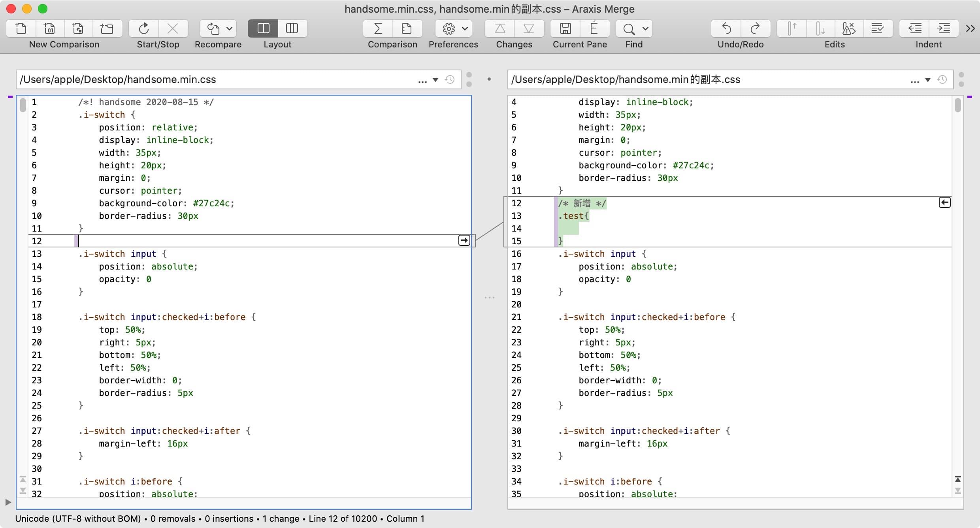The width and height of the screenshot is (980, 528).
Task: Click the Undo arrow icon
Action: tap(726, 28)
